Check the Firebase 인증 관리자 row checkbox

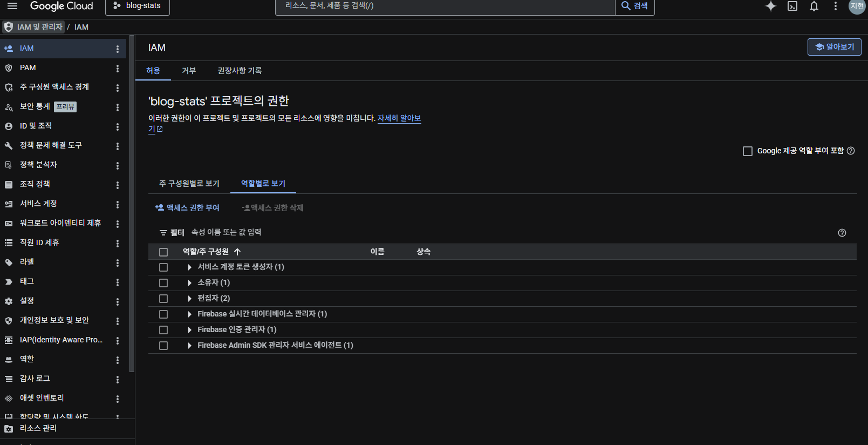pos(163,330)
